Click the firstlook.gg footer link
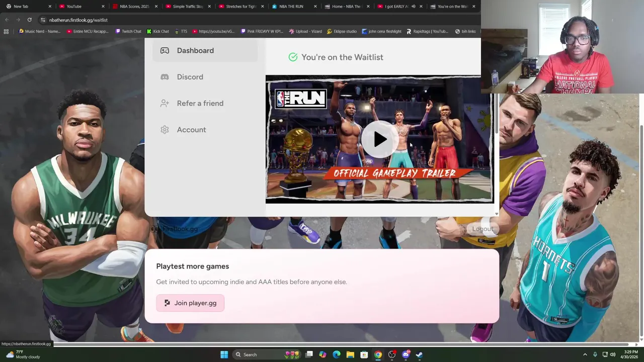The height and width of the screenshot is (362, 644). pyautogui.click(x=175, y=229)
